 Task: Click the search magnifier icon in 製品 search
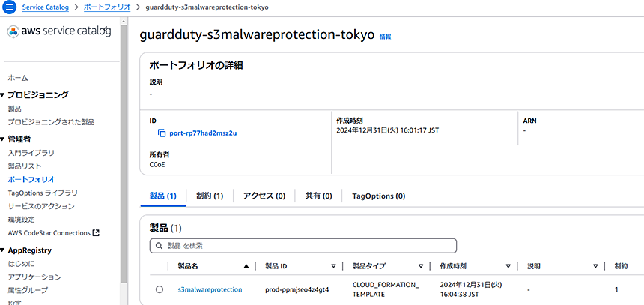point(160,246)
